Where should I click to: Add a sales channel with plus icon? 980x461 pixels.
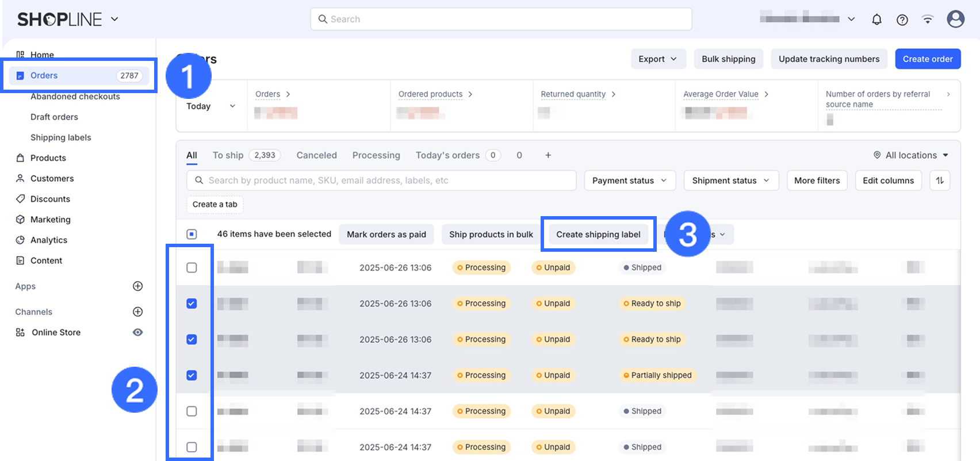coord(137,312)
